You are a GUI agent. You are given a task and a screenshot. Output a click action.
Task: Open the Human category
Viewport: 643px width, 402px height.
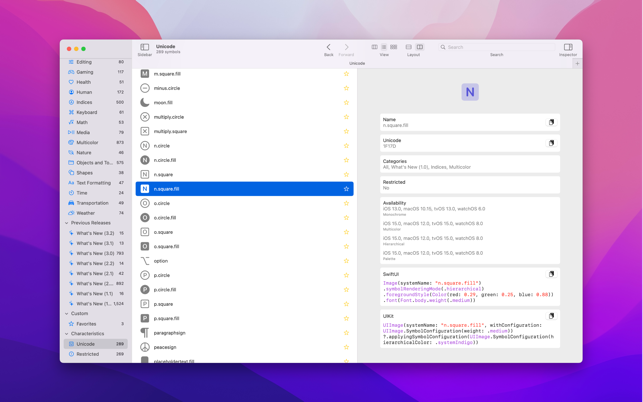(96, 92)
